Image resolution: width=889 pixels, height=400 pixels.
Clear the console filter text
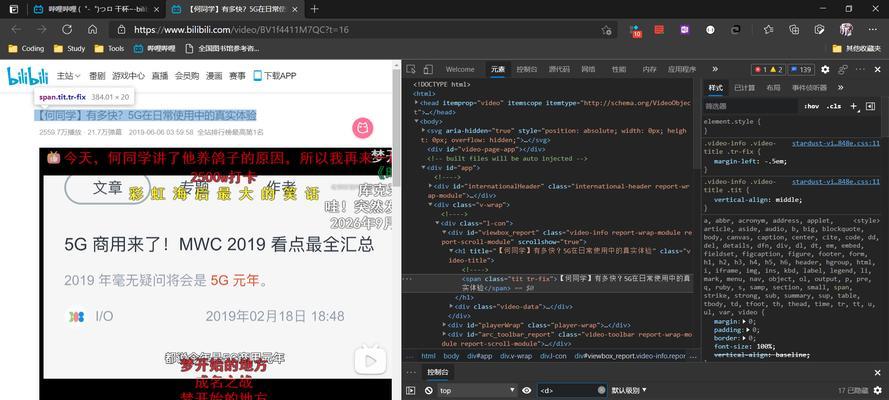pyautogui.click(x=601, y=390)
